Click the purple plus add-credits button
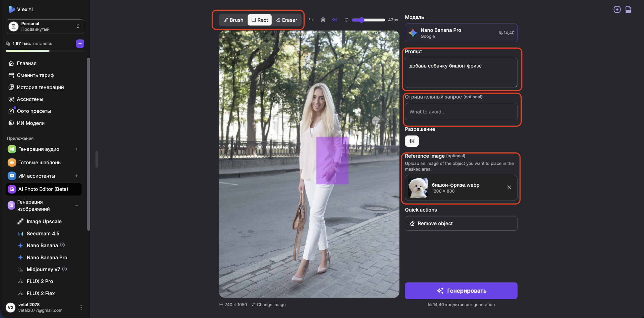 click(x=80, y=44)
